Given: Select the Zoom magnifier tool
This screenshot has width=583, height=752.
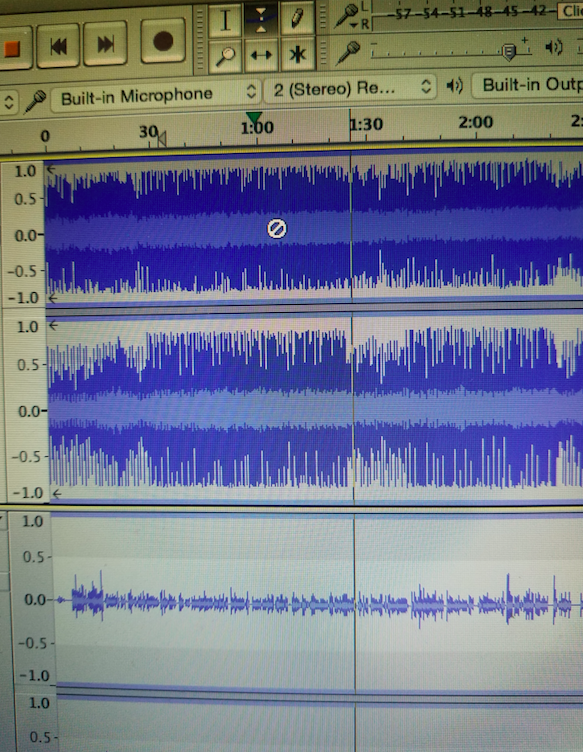Looking at the screenshot, I should click(225, 57).
